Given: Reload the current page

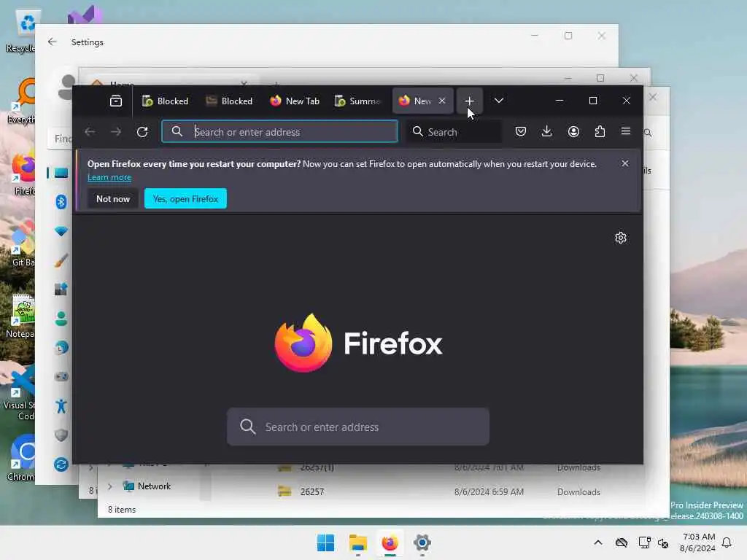Looking at the screenshot, I should [x=142, y=132].
